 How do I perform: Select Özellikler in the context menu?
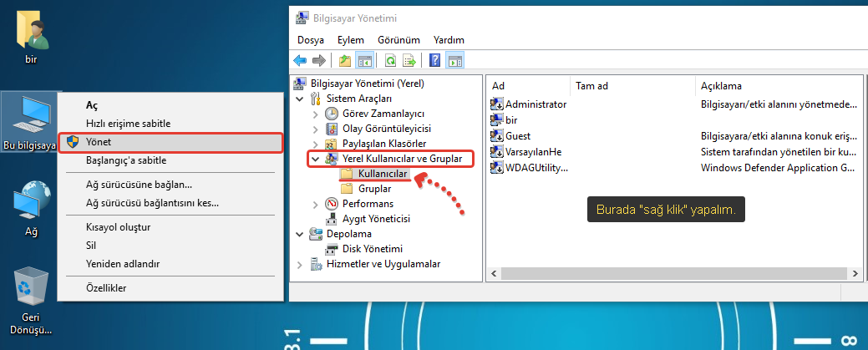[105, 287]
